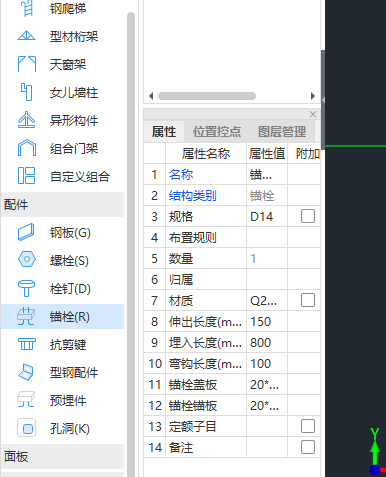Select the 备注 property name

coord(181,447)
